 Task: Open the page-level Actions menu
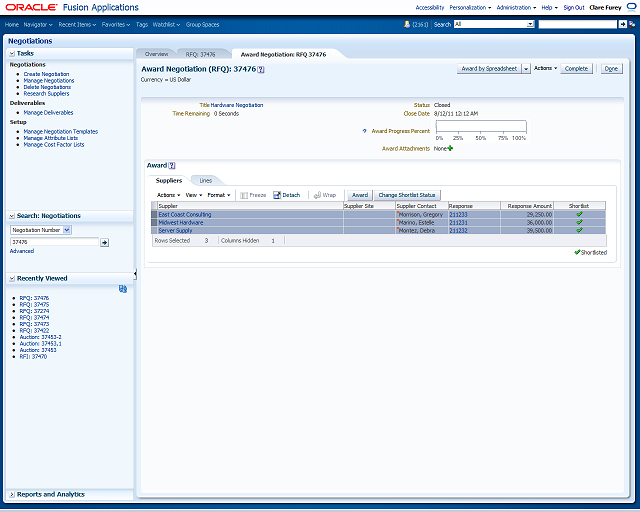(545, 68)
